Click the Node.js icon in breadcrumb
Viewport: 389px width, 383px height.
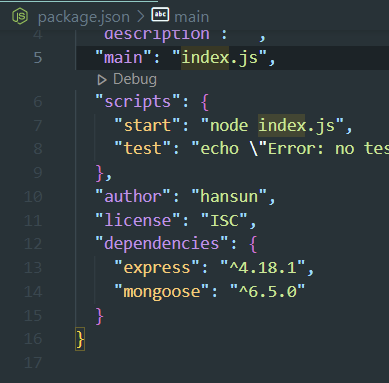tap(20, 16)
